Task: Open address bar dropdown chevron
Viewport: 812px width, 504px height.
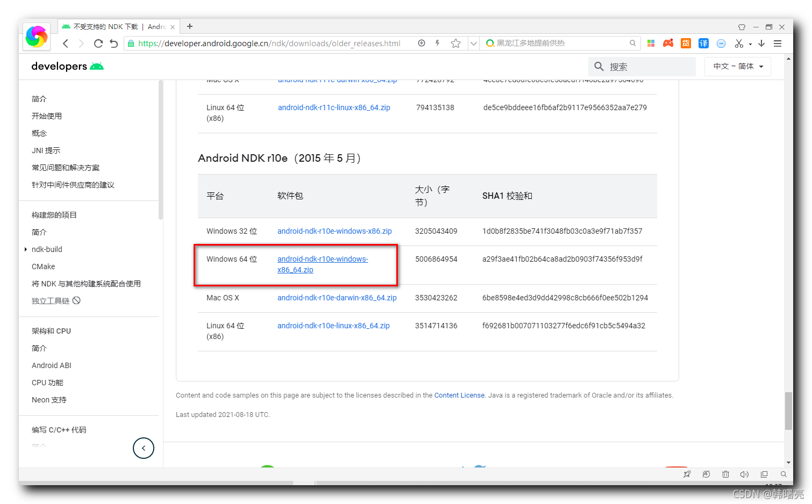Action: pyautogui.click(x=473, y=44)
